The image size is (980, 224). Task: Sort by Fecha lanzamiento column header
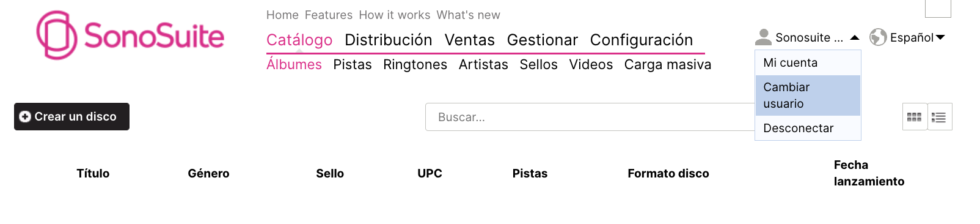tap(869, 173)
